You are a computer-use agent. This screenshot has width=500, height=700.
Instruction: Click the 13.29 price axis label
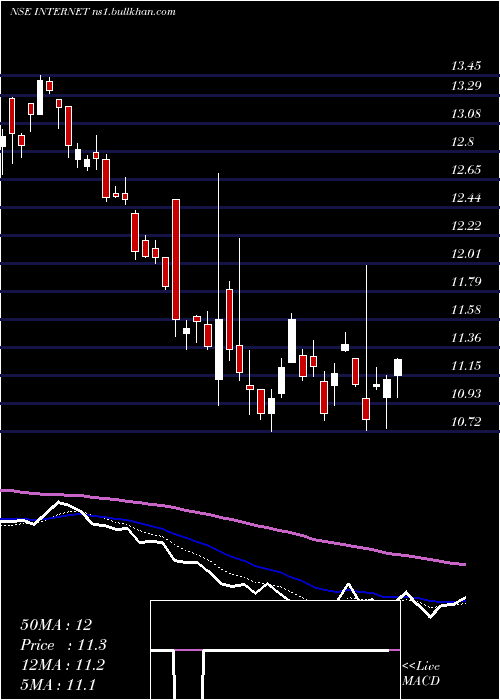[466, 85]
